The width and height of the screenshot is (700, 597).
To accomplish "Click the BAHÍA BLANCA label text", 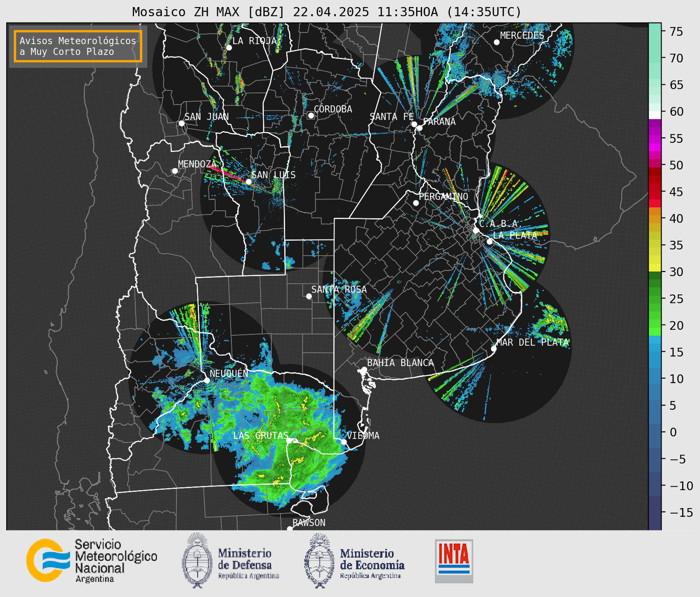I will (400, 363).
